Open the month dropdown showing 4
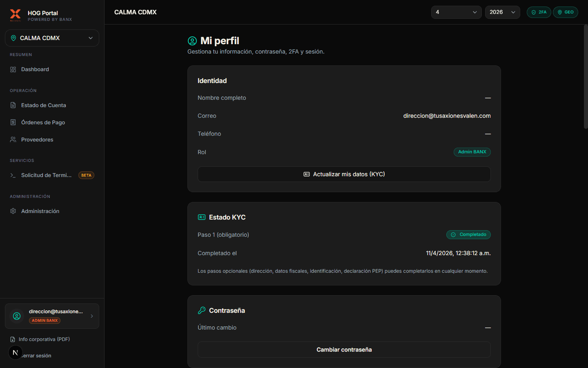The image size is (588, 368). click(x=456, y=12)
